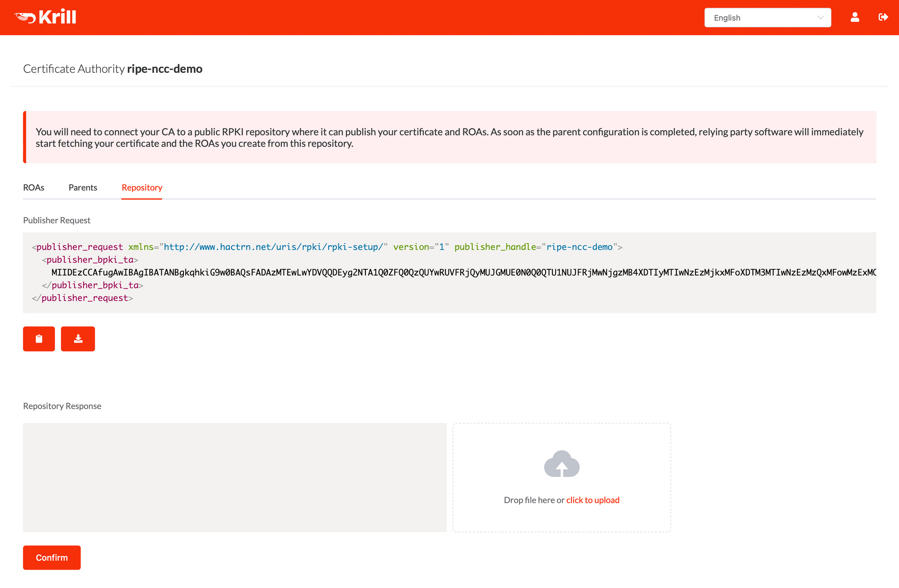Drop file in repository response upload area
This screenshot has height=588, width=899.
[561, 477]
